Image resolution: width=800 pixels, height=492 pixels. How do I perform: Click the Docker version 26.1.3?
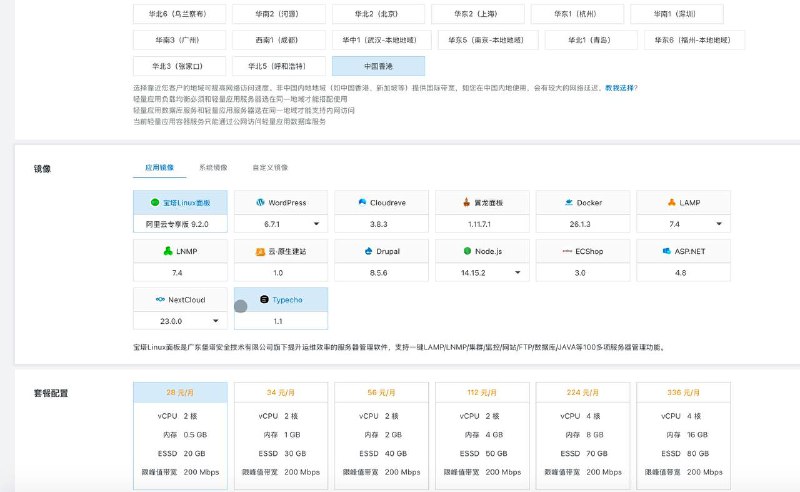pos(583,224)
